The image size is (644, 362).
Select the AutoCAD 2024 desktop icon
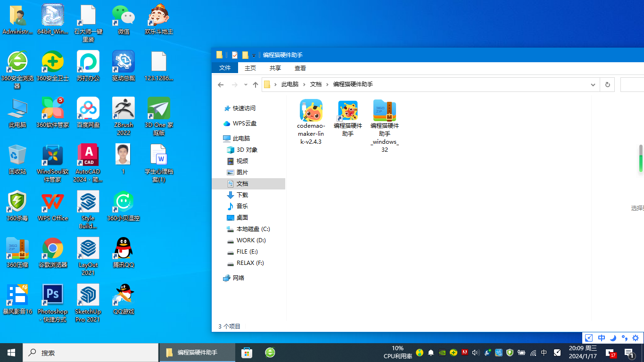coord(88,163)
